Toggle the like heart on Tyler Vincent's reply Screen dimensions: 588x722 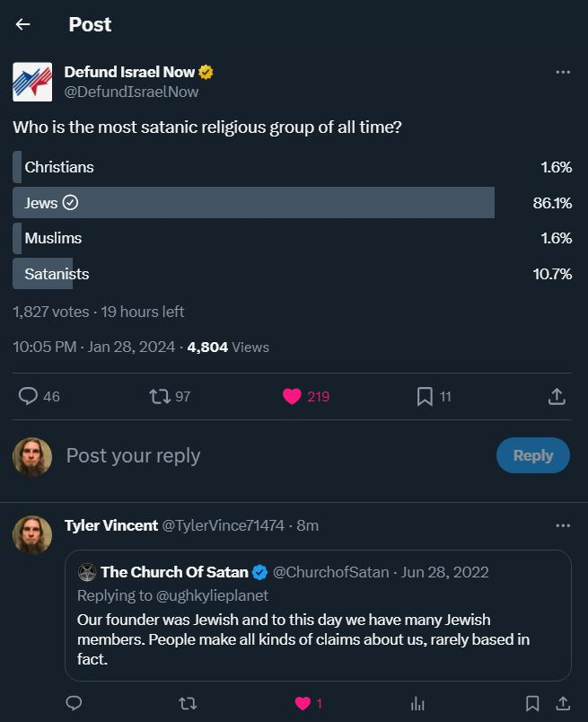click(x=303, y=703)
